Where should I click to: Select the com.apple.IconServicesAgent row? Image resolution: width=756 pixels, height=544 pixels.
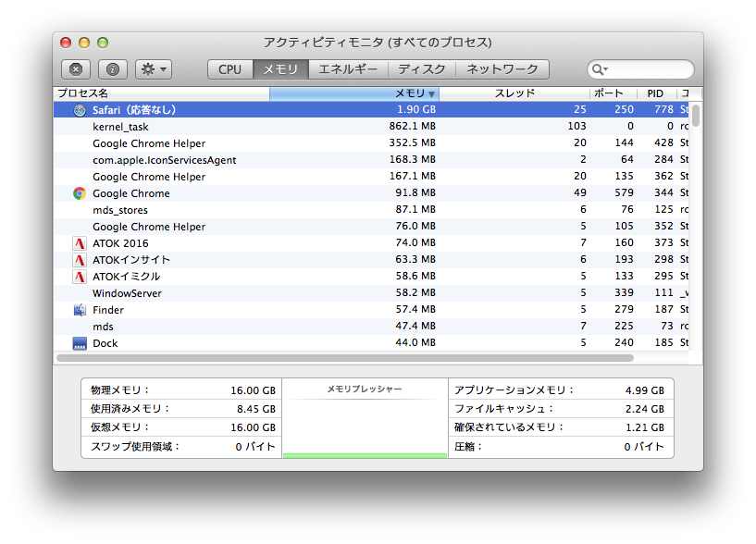point(371,160)
